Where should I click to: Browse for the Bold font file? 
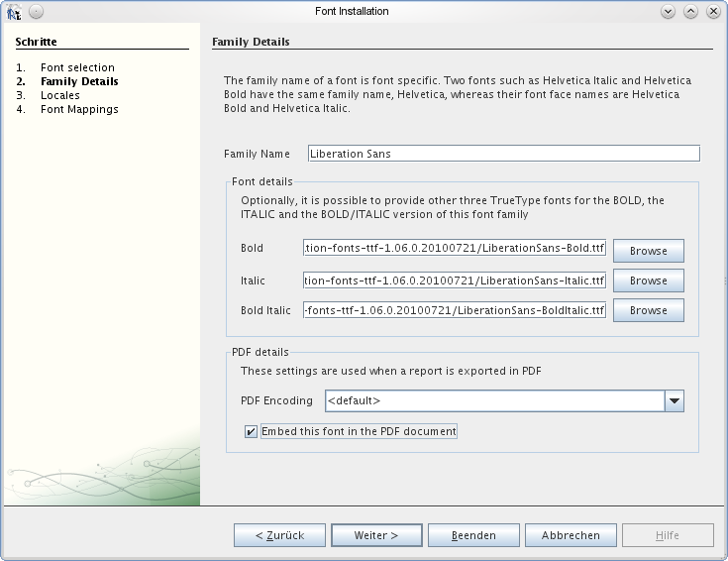[x=649, y=251]
